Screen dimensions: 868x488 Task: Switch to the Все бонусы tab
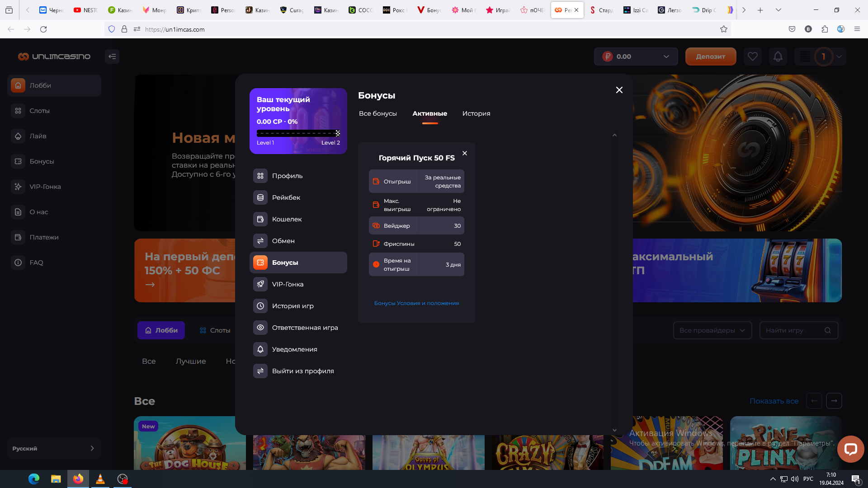click(x=378, y=113)
